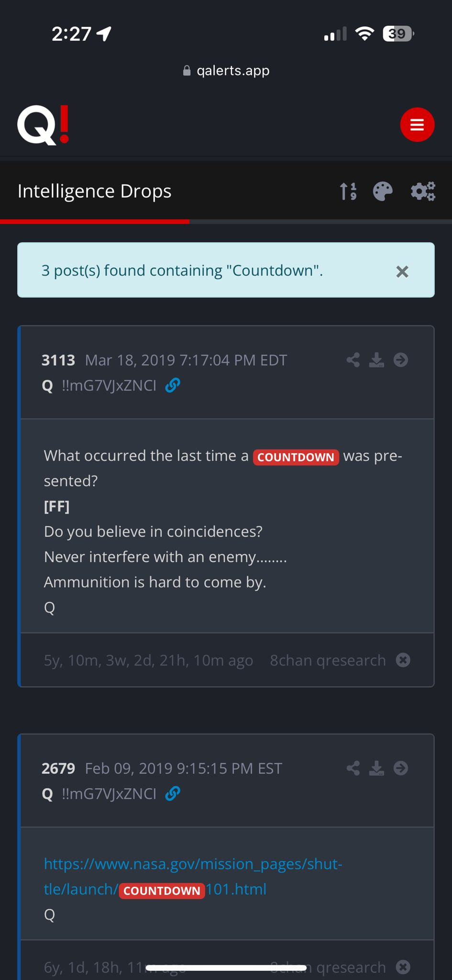This screenshot has width=452, height=980.
Task: Tap the Q! logo
Action: point(44,125)
